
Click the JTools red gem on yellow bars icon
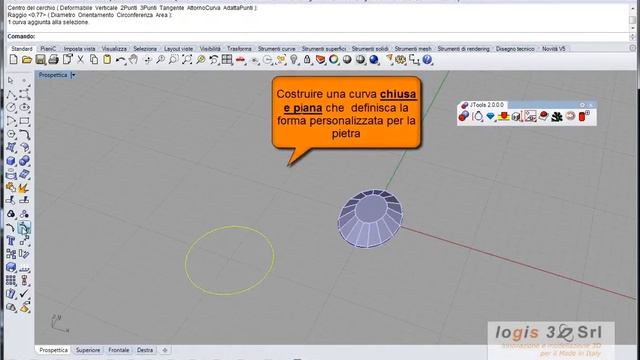pyautogui.click(x=504, y=117)
